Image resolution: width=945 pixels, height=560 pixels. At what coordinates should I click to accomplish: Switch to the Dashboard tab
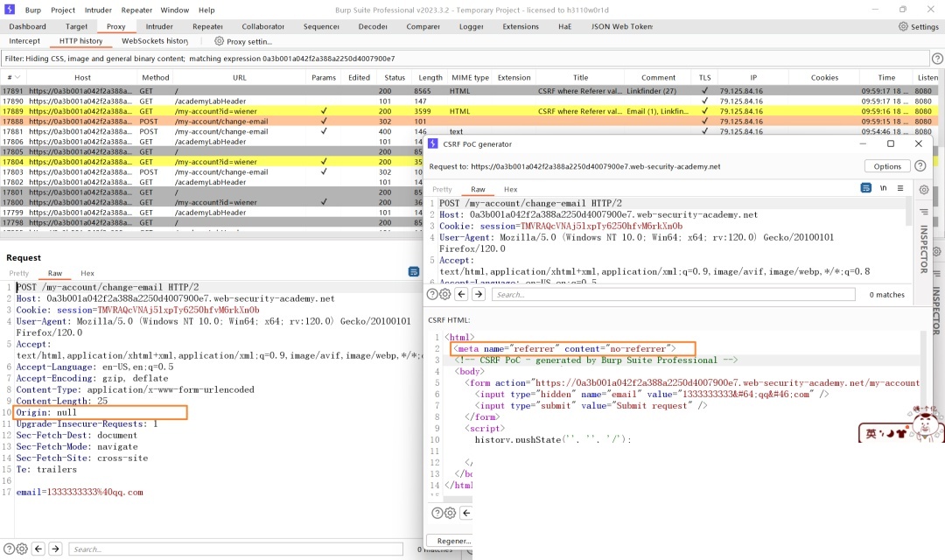coord(28,26)
